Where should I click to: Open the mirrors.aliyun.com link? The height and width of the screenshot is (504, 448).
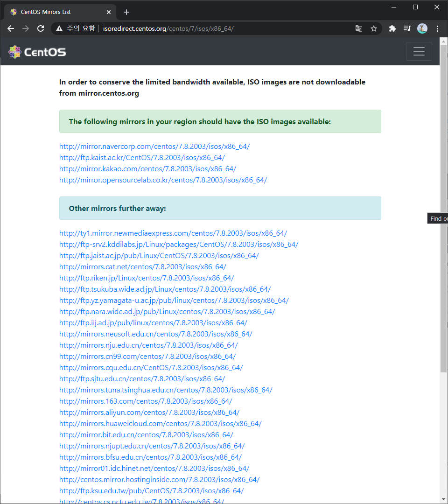click(149, 413)
